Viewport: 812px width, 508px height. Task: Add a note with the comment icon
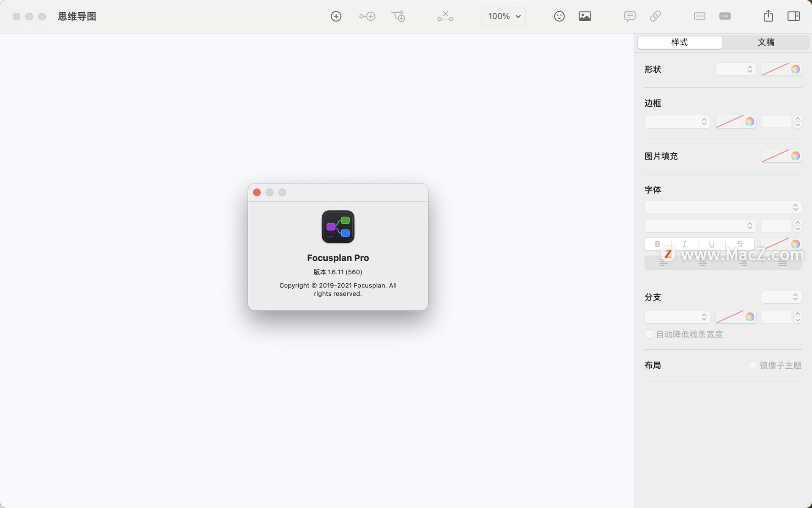coord(629,17)
